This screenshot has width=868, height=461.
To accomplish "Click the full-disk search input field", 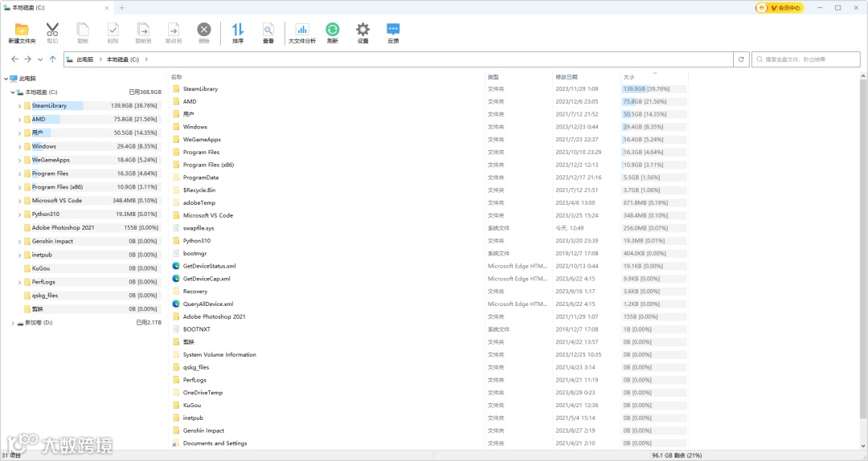I will pos(806,59).
